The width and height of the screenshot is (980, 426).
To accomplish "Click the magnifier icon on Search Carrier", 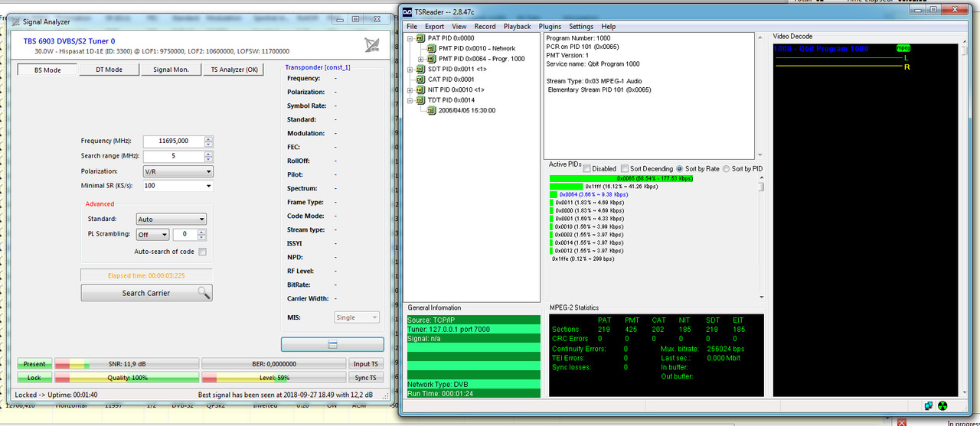I will coord(203,292).
